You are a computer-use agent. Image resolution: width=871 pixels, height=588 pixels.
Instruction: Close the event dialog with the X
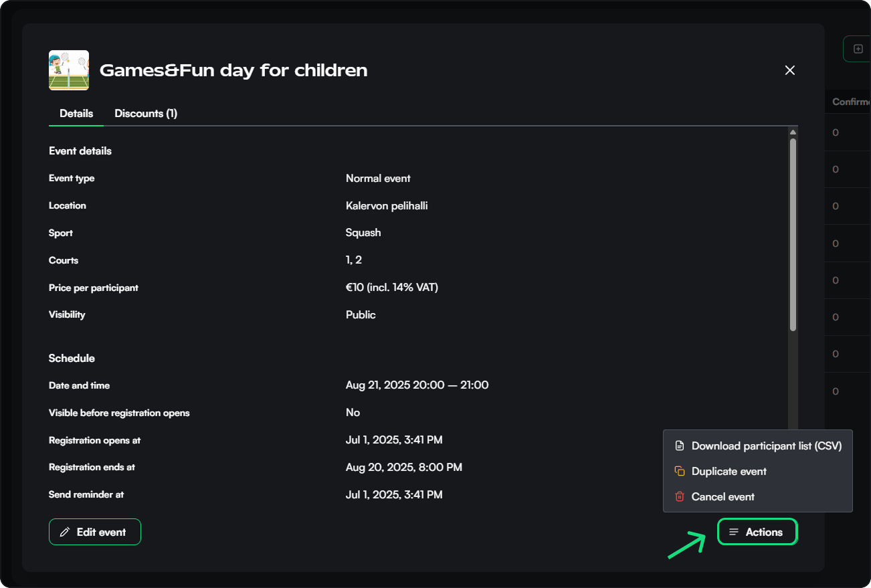click(790, 70)
